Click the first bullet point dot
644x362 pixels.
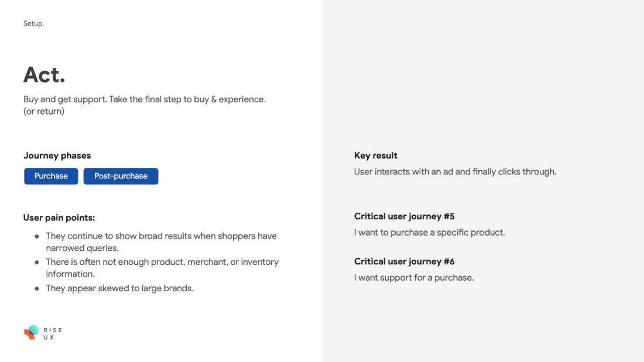(x=37, y=236)
